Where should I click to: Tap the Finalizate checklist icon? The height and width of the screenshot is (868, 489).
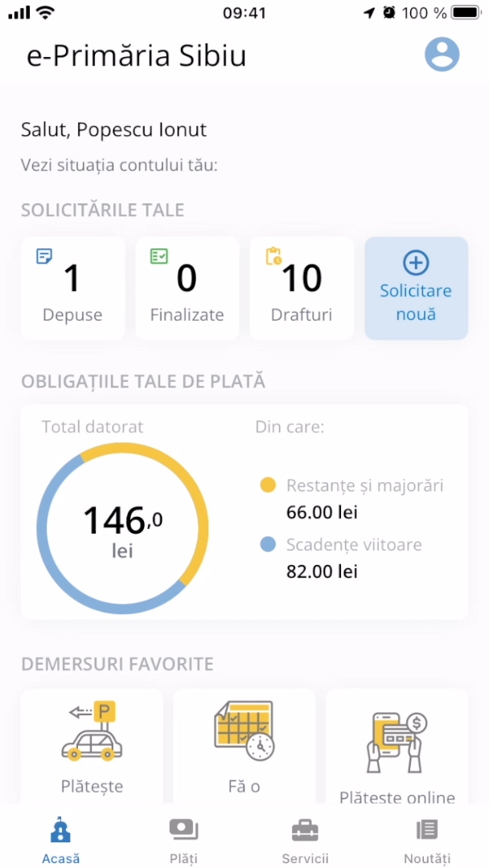pos(159,256)
